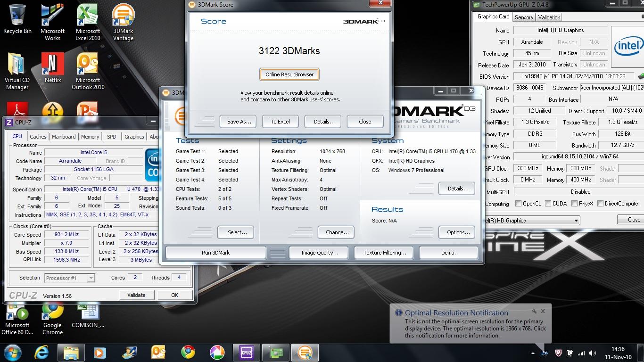Switch to Mainboard tab in CPU-Z
This screenshot has width=644, height=362.
(x=64, y=137)
